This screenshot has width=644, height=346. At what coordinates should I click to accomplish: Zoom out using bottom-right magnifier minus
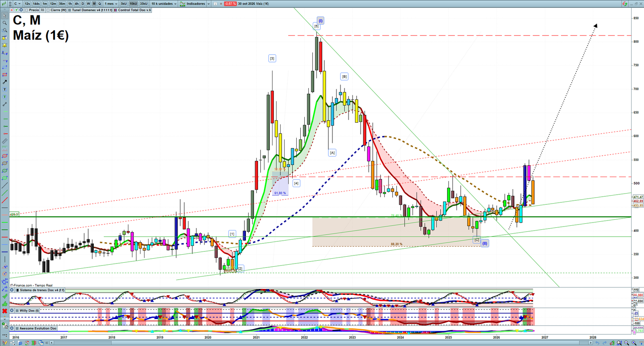click(627, 343)
